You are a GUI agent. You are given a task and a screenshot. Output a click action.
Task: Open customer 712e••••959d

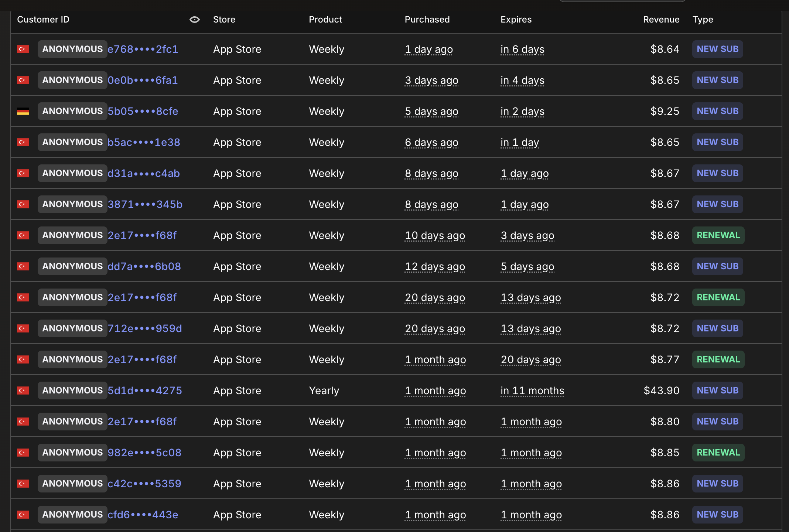(x=145, y=328)
